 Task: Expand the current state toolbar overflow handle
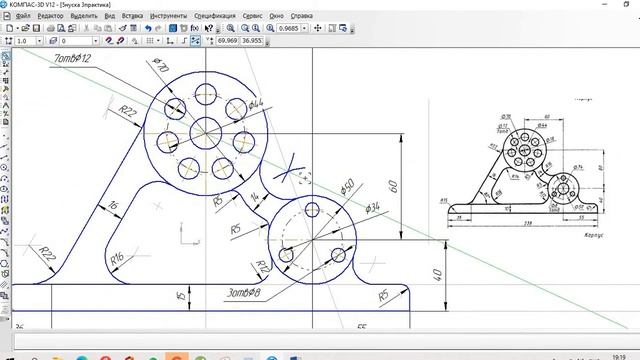click(x=267, y=42)
